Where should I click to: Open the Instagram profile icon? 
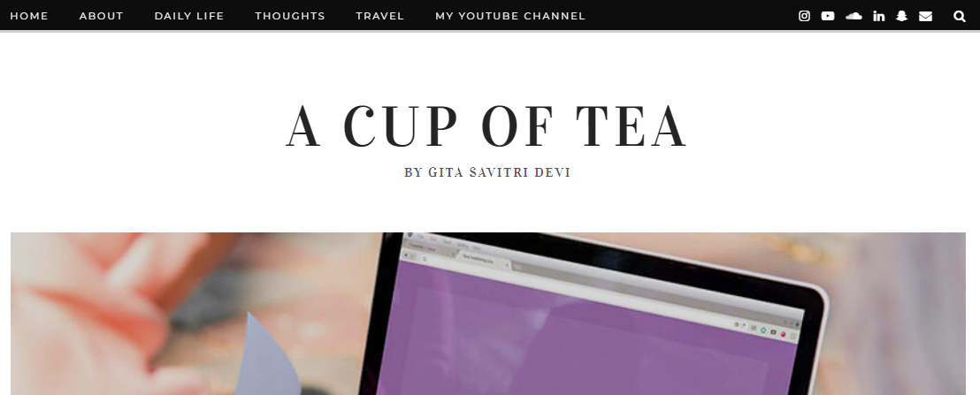coord(804,16)
